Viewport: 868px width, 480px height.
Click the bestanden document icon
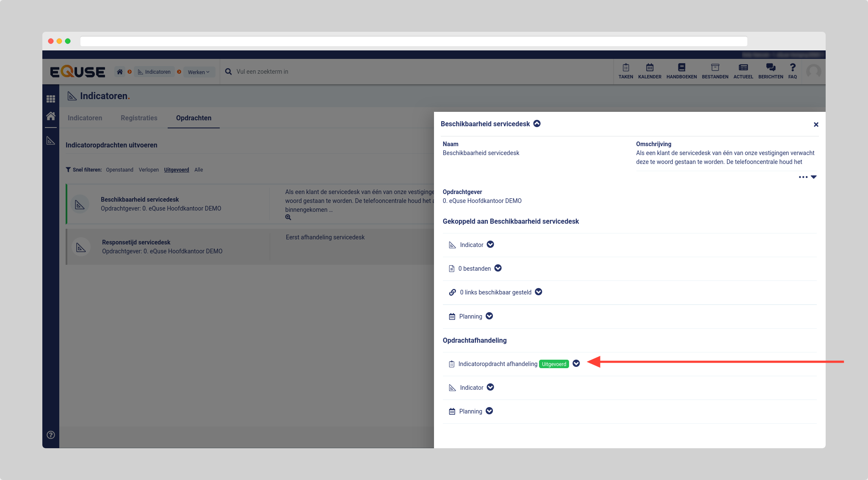click(x=451, y=269)
